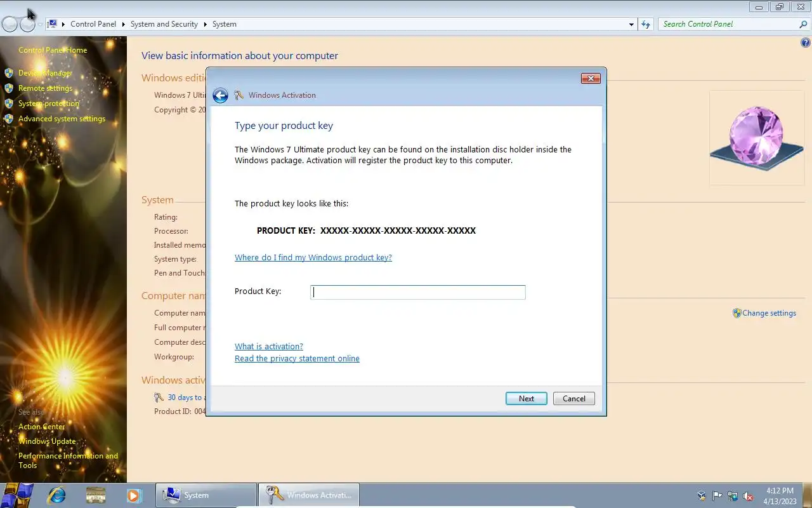The image size is (812, 508).
Task: Open Device Manager from the sidebar
Action: click(45, 73)
